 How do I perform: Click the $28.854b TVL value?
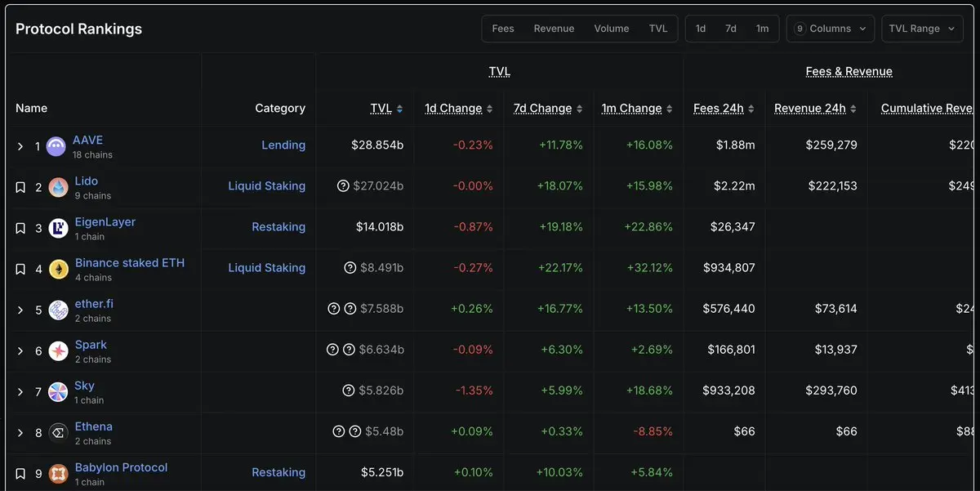(x=377, y=145)
